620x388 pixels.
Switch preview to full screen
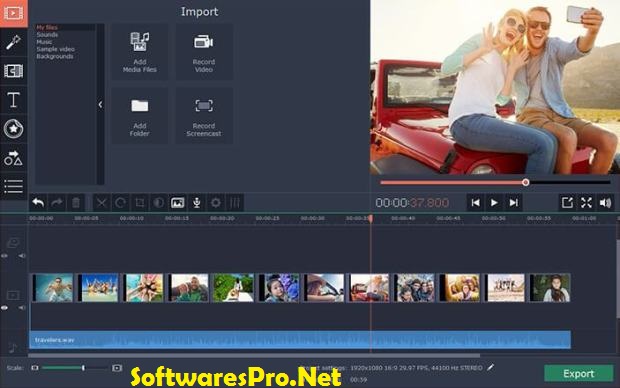586,203
